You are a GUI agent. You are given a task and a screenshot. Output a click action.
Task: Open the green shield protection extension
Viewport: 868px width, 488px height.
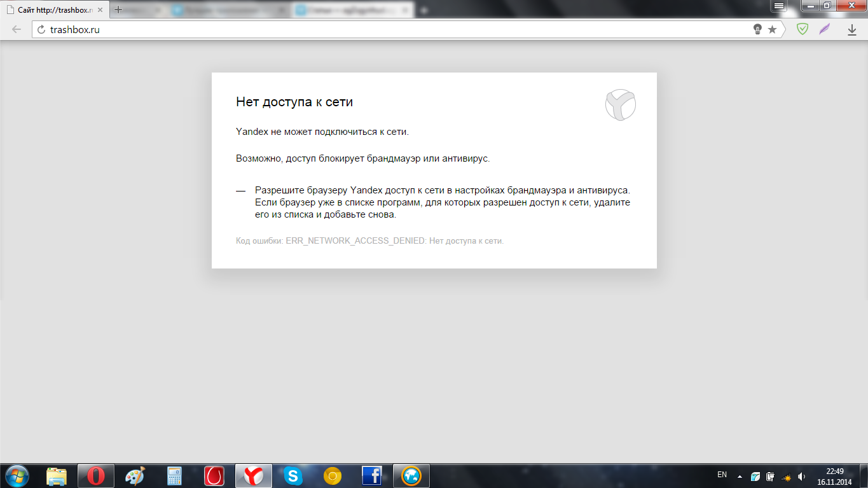coord(803,29)
